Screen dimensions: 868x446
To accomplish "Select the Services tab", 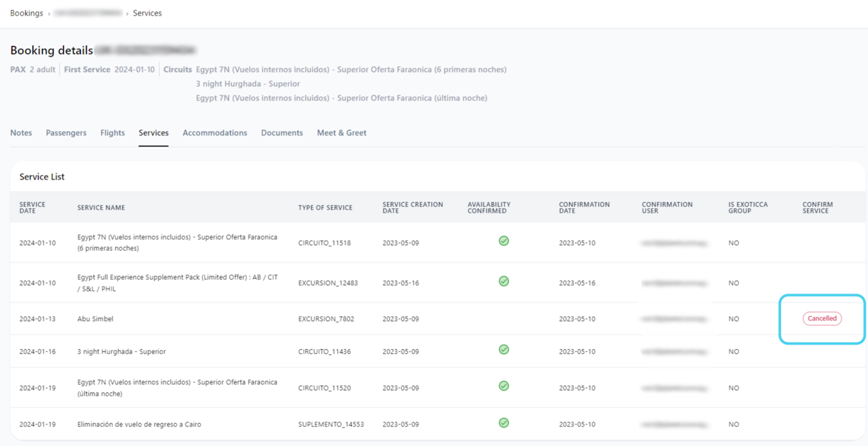I will [x=153, y=133].
